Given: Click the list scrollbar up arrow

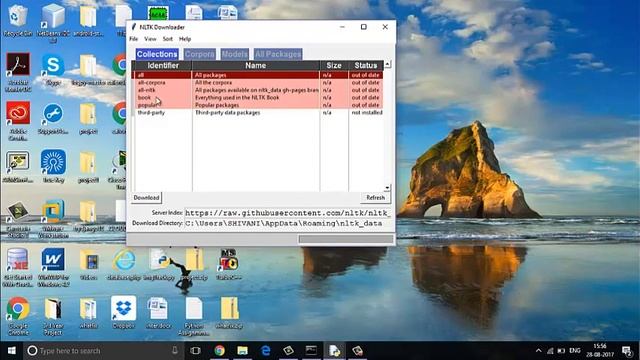Looking at the screenshot, I should coord(387,64).
